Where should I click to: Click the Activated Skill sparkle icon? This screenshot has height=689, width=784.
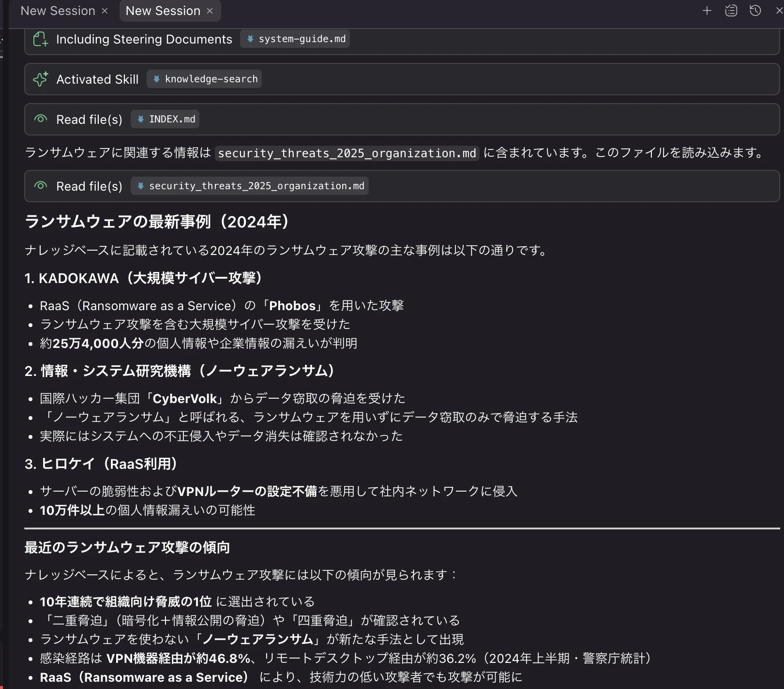click(41, 79)
